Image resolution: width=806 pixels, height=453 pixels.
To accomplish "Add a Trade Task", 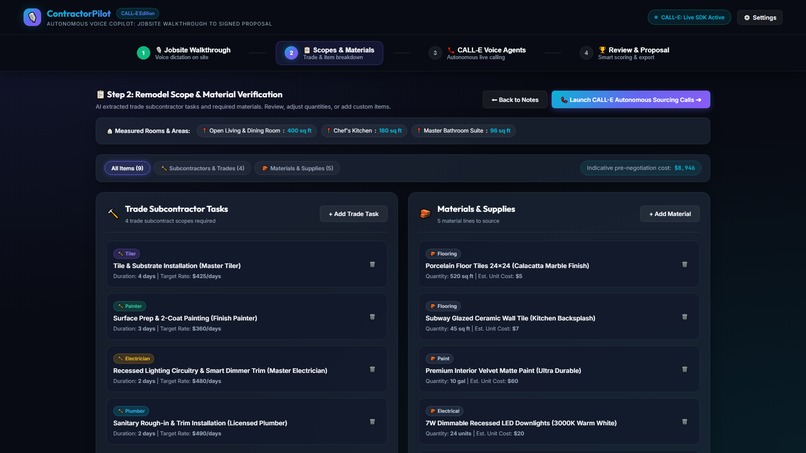I will (354, 214).
